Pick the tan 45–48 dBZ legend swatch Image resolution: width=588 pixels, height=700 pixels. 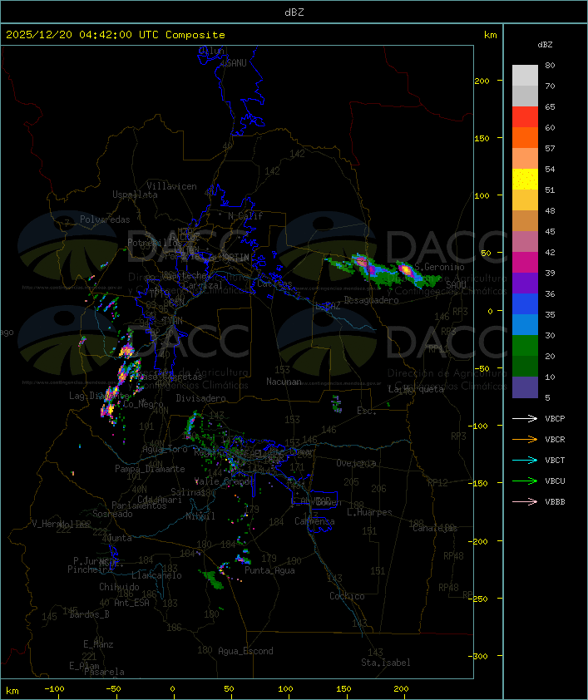pyautogui.click(x=525, y=221)
